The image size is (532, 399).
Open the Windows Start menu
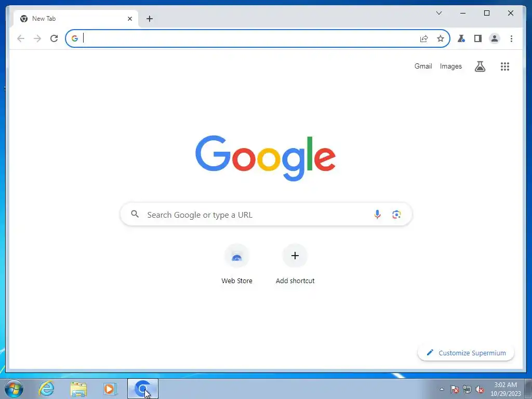(14, 389)
